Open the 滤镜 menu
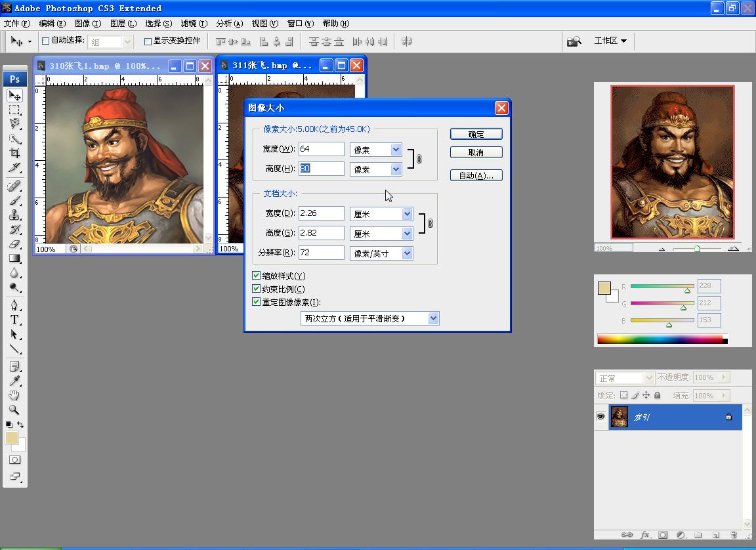756x550 pixels. (x=194, y=24)
